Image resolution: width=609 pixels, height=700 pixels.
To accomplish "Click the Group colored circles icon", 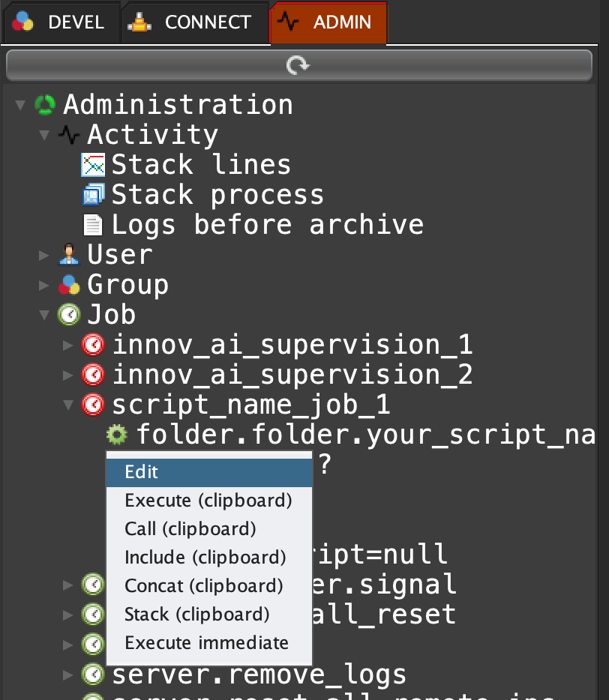I will coord(69,285).
